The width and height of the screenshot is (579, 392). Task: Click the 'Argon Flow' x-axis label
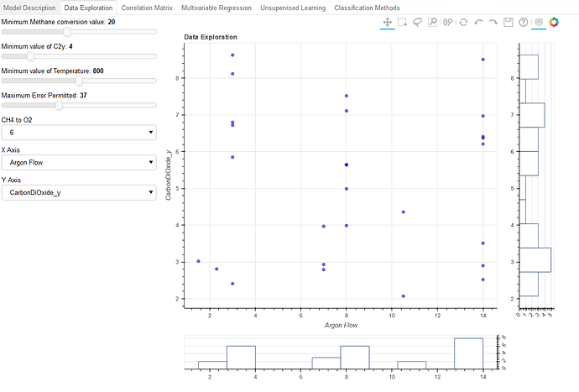click(341, 325)
